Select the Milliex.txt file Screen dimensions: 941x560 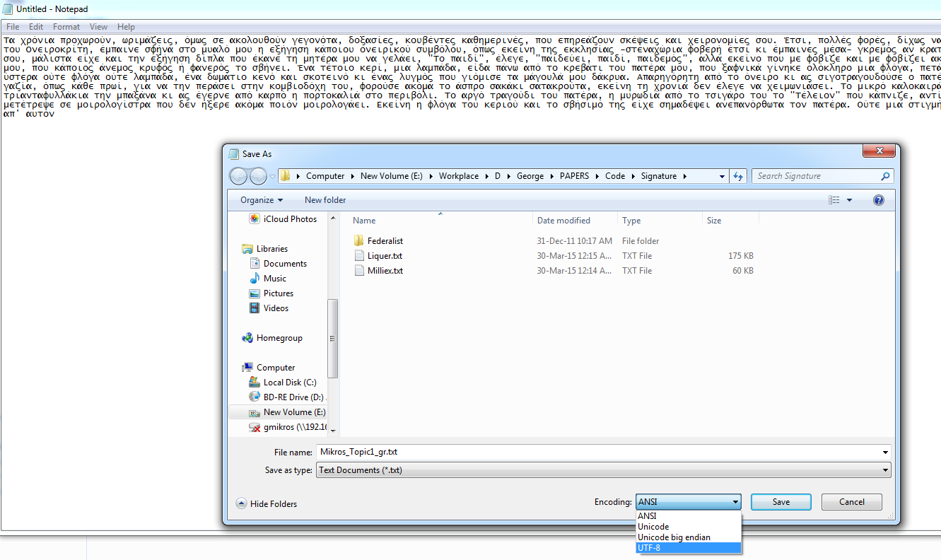385,271
